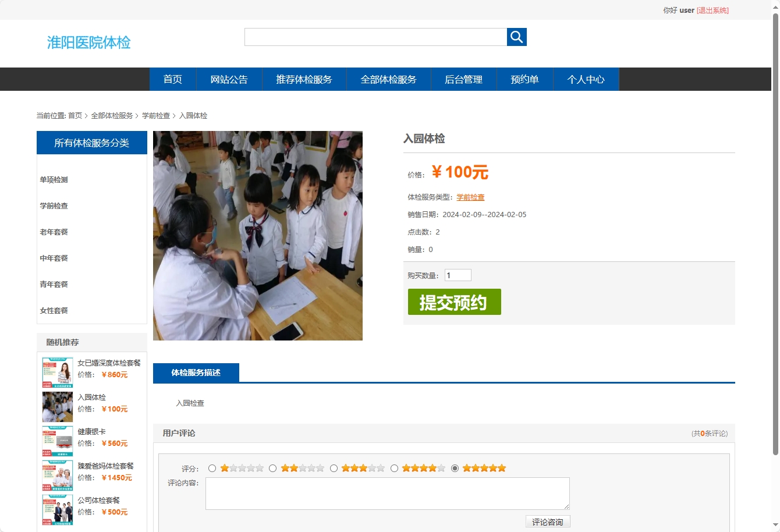Click the 入园体检 thumbnail in 随机推荐 list

tap(57, 406)
